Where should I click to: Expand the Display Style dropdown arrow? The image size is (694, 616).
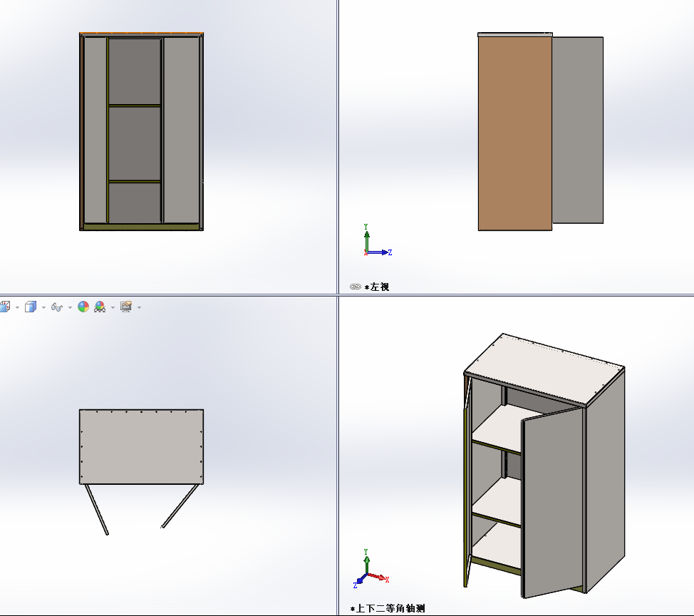[x=43, y=307]
